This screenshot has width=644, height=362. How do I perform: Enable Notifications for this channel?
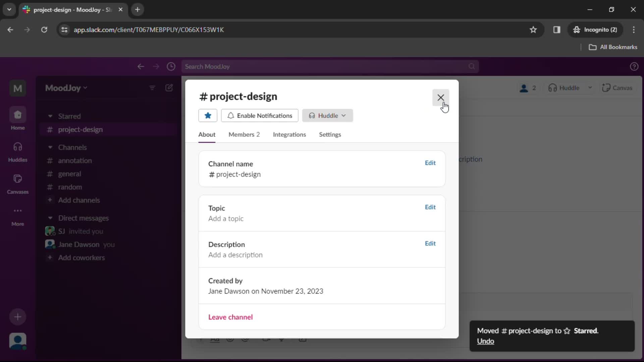click(x=260, y=116)
